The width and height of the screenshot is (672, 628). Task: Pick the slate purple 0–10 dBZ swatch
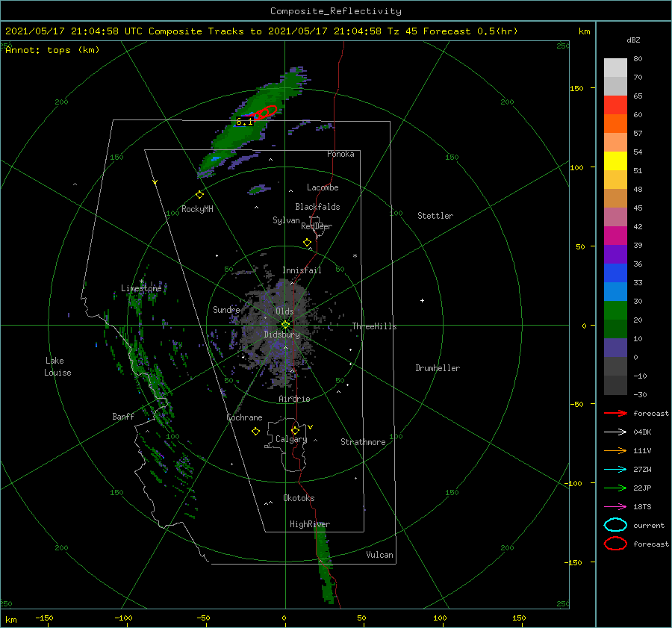pos(615,348)
